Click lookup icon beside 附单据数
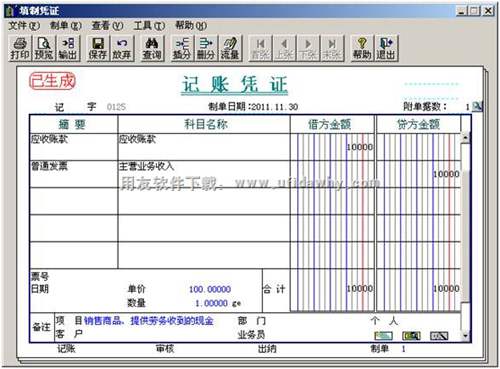The image size is (500, 369). 478,106
